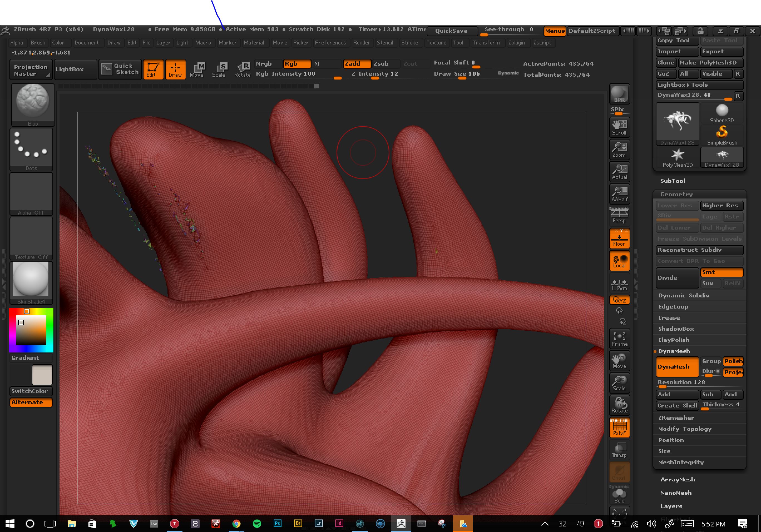
Task: Click the Frame mesh icon
Action: coord(619,338)
